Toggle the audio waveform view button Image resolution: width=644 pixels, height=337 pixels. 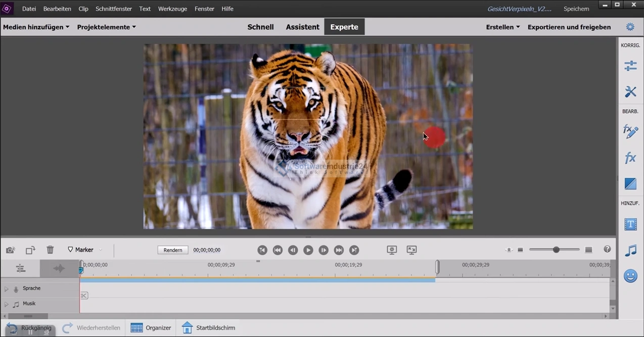click(59, 269)
